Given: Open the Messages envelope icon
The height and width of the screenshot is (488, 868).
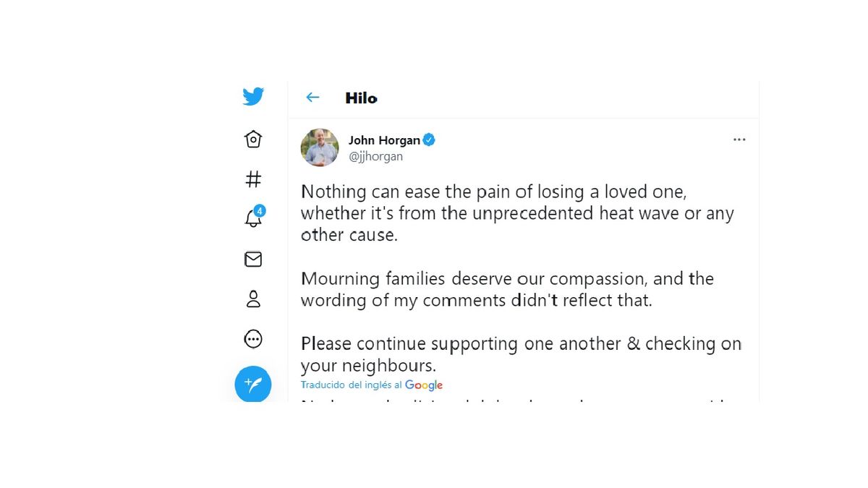Looking at the screenshot, I should pyautogui.click(x=253, y=259).
